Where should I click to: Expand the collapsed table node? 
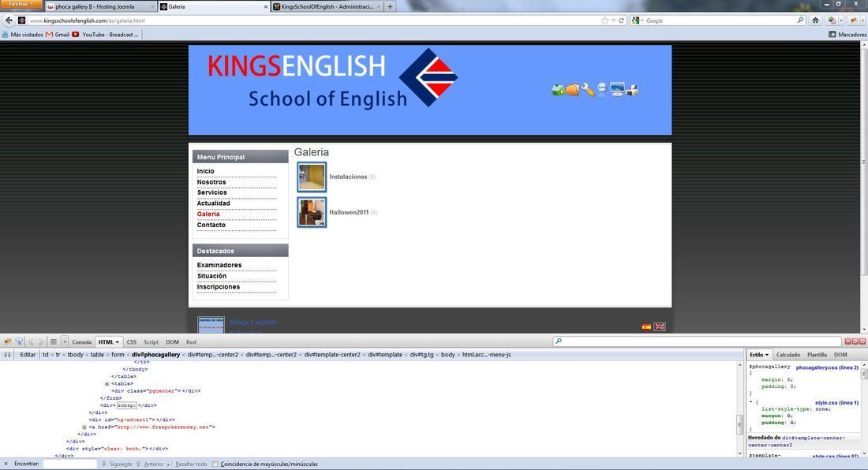point(107,384)
